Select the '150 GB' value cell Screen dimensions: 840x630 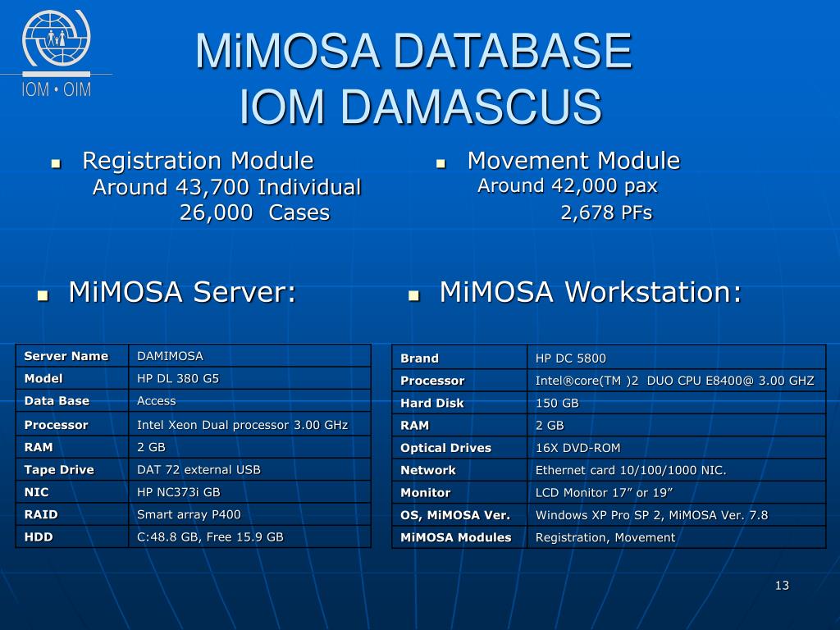pos(677,403)
